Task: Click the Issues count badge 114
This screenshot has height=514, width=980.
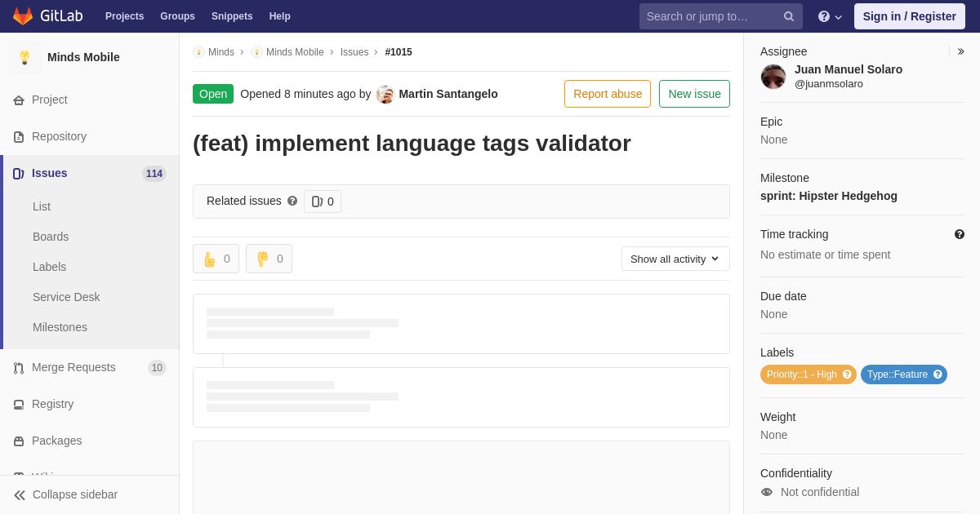Action: (154, 174)
